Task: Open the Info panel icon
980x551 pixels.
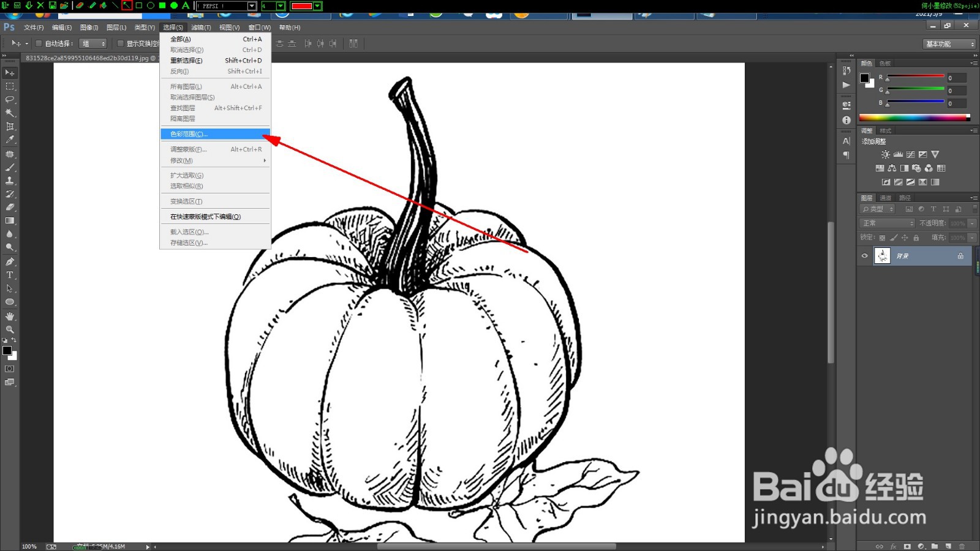Action: click(x=846, y=120)
